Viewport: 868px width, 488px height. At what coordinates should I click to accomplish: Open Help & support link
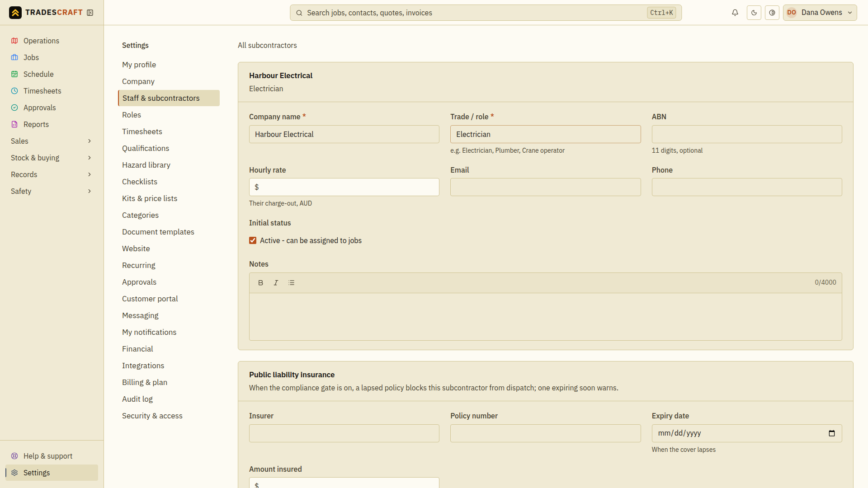(x=52, y=456)
